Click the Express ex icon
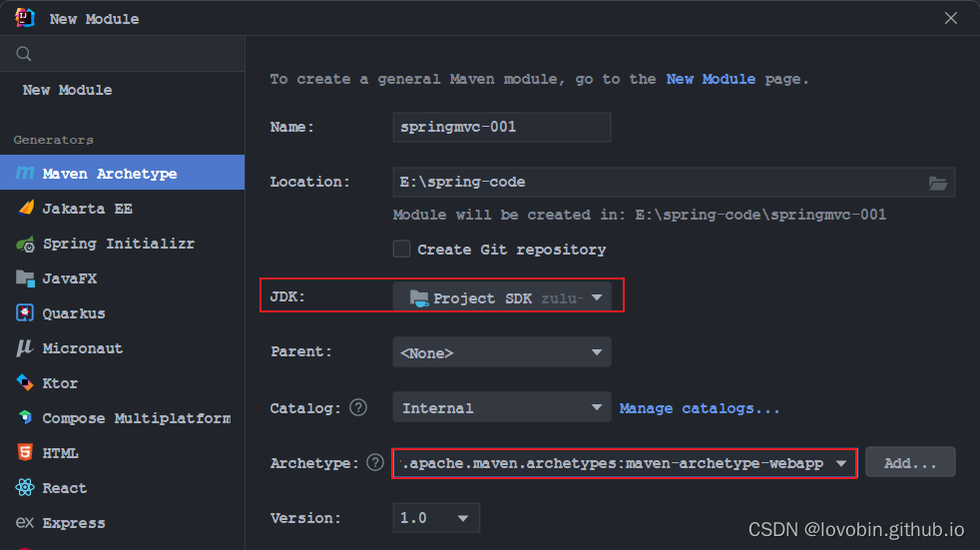 (25, 522)
